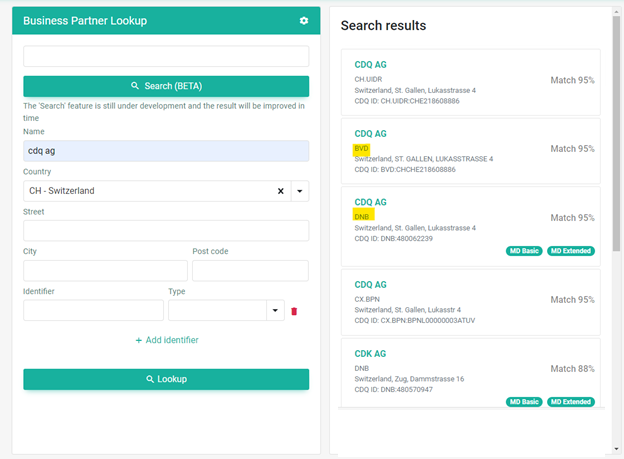Image resolution: width=624 pixels, height=459 pixels.
Task: Delete identifier row with red trash icon
Action: (x=294, y=311)
